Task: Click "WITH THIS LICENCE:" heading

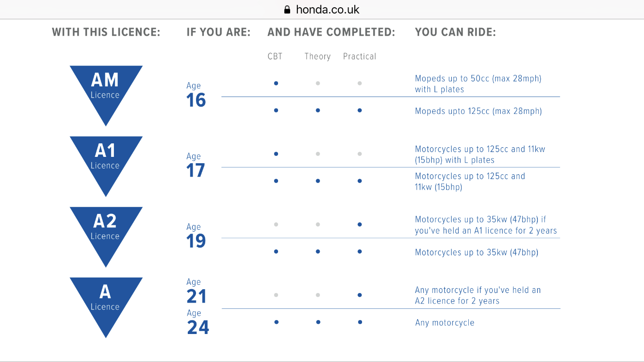Action: click(106, 32)
